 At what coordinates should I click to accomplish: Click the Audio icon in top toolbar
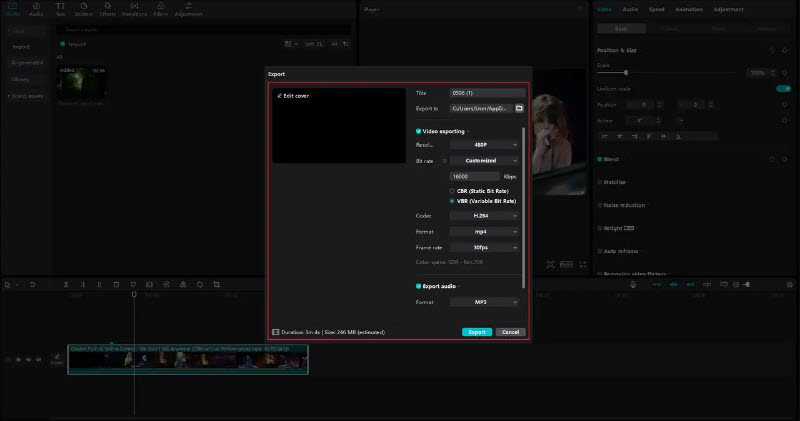pyautogui.click(x=37, y=8)
